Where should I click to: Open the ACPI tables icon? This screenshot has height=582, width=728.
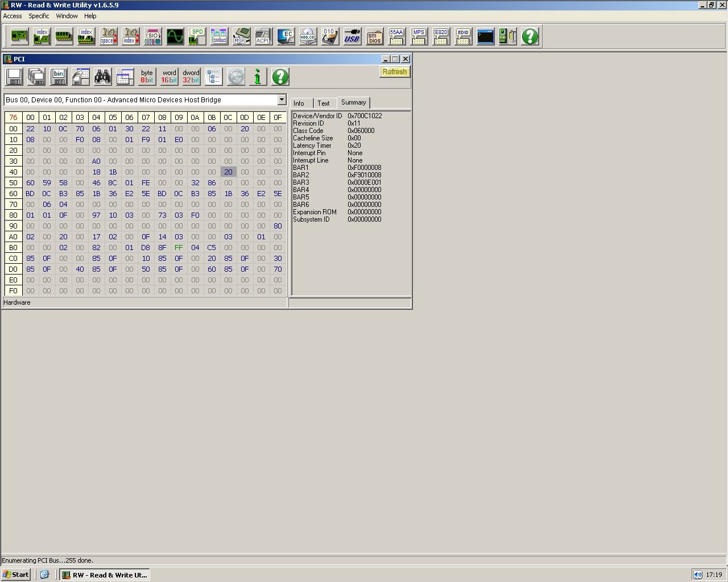click(x=263, y=36)
